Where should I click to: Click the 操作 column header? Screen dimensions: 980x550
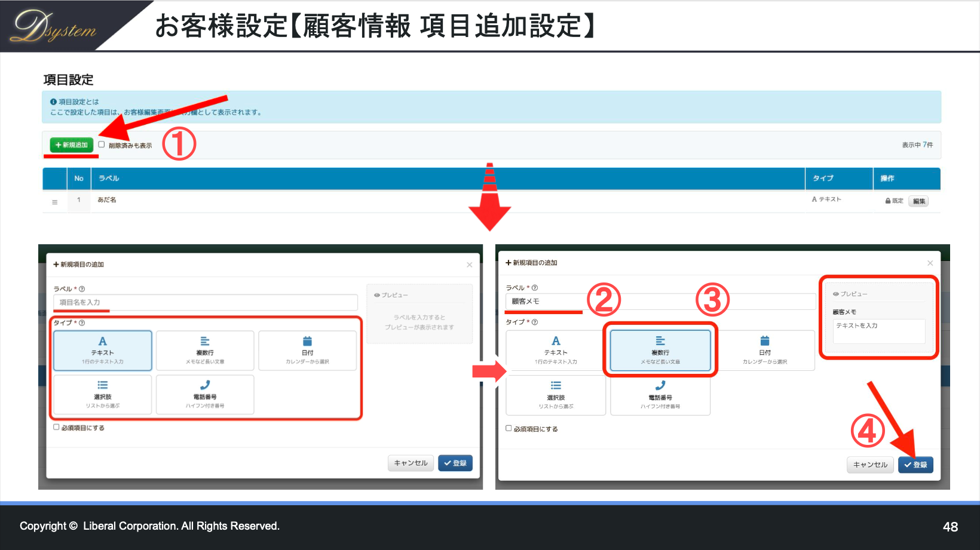887,179
